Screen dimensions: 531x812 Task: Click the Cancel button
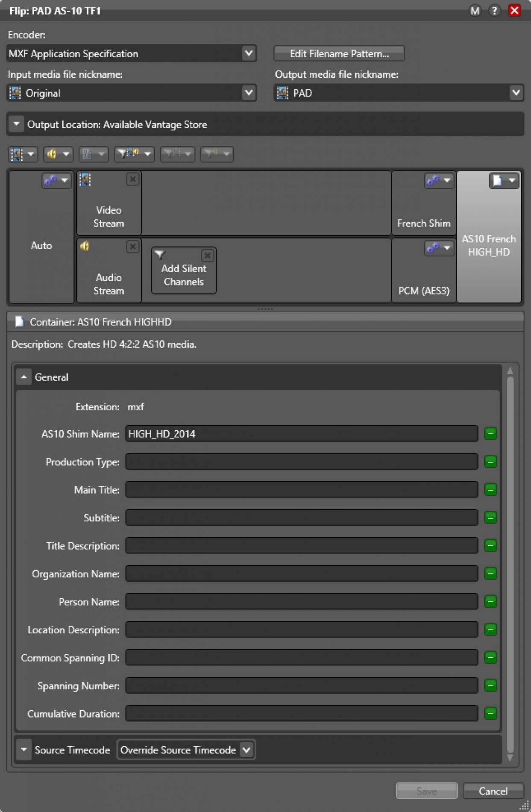[493, 791]
